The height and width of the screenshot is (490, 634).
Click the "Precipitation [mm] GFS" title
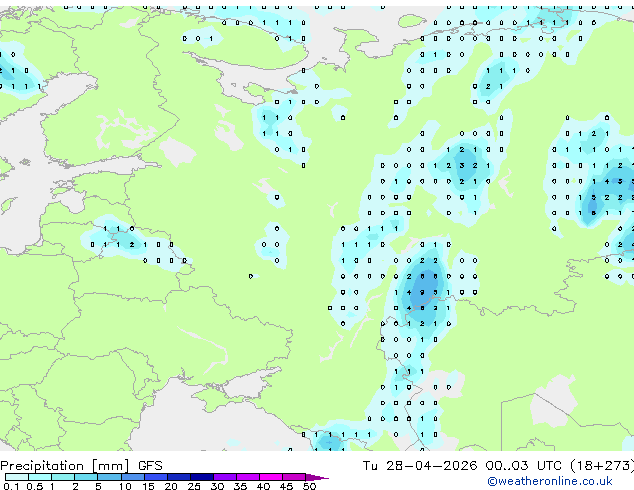[x=81, y=466]
